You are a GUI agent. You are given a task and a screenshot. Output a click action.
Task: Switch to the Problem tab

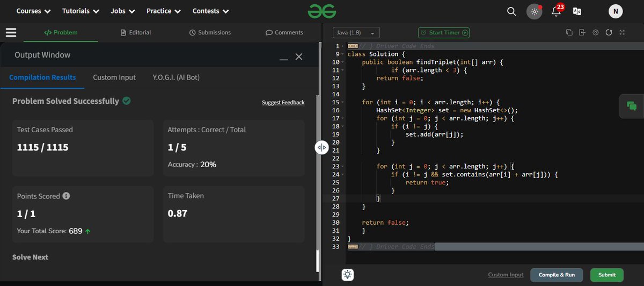(61, 32)
